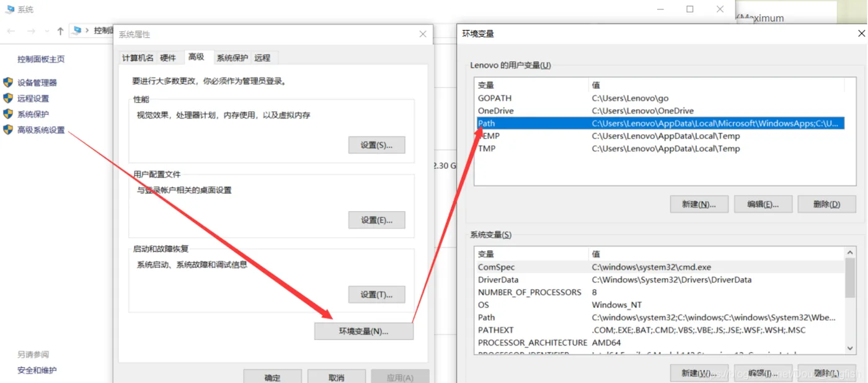Open 控制面板主页 link
Screen dimensions: 868x383
point(41,60)
